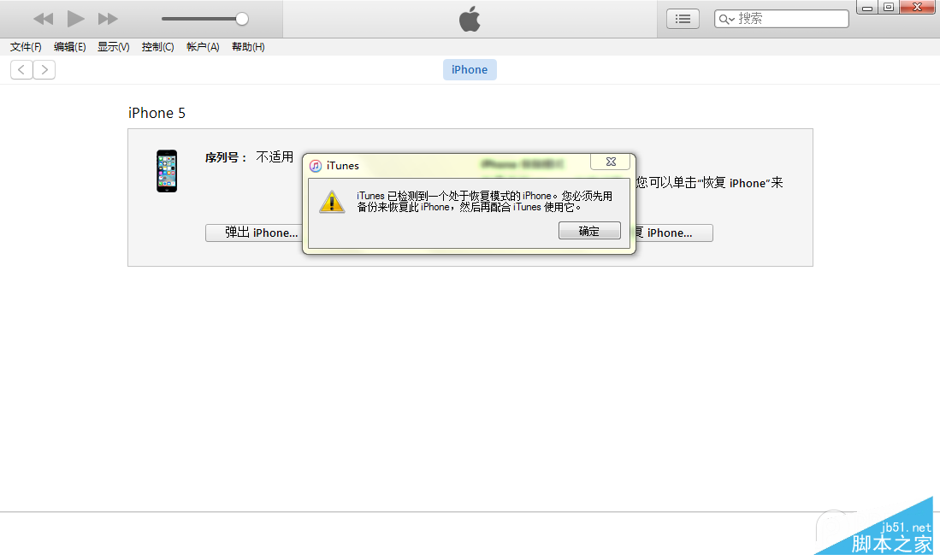Open the list view button
The width and height of the screenshot is (940, 560).
683,19
